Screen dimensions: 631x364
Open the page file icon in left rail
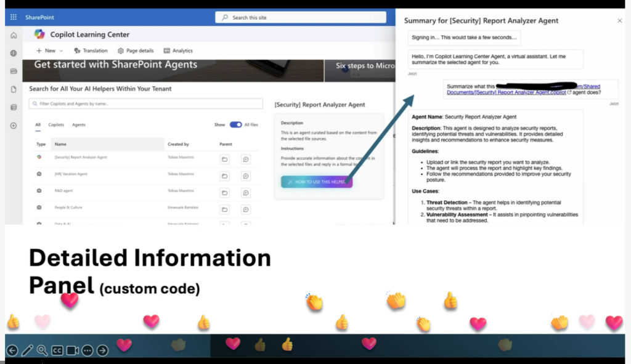pos(14,89)
